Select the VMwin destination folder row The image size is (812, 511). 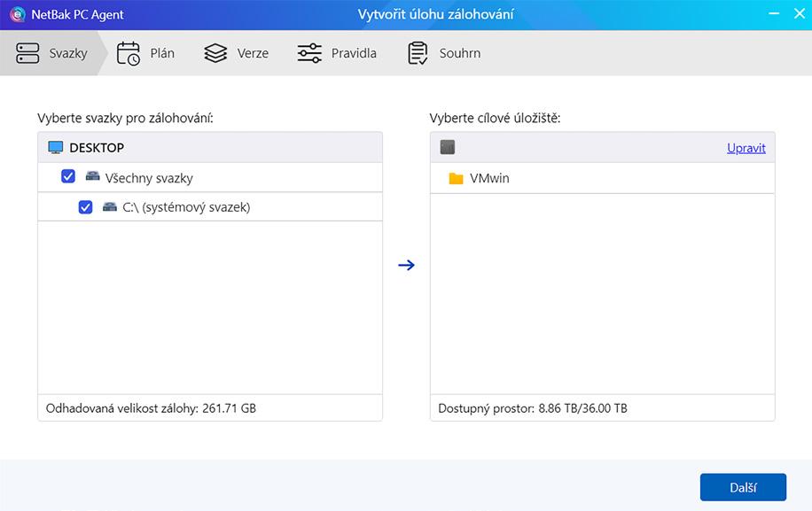click(489, 178)
